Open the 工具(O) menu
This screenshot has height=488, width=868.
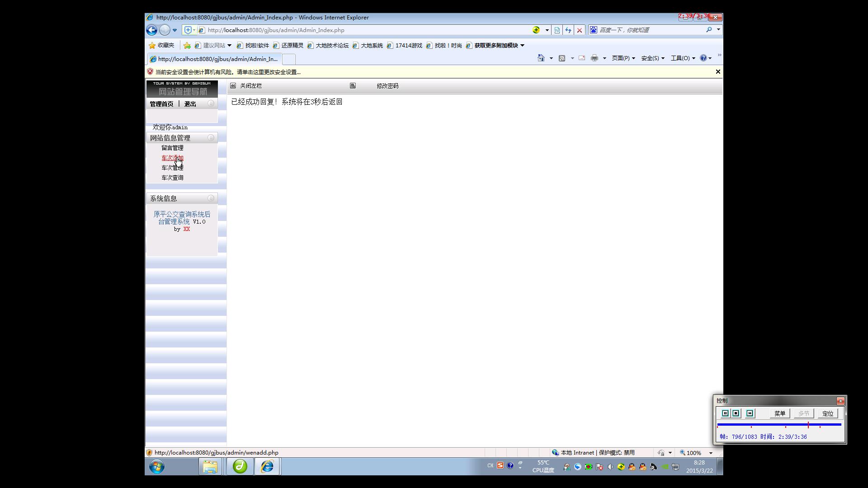tap(683, 58)
